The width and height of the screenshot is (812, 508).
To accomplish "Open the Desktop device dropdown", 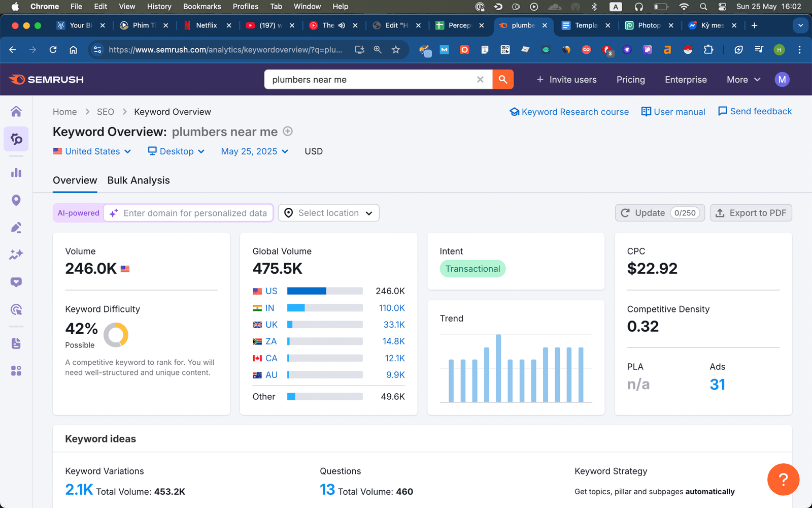I will [176, 151].
